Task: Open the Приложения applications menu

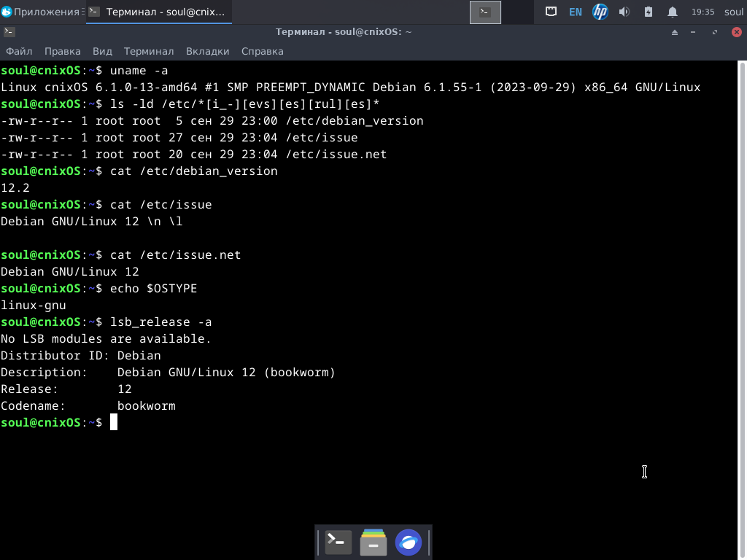Action: [42, 12]
